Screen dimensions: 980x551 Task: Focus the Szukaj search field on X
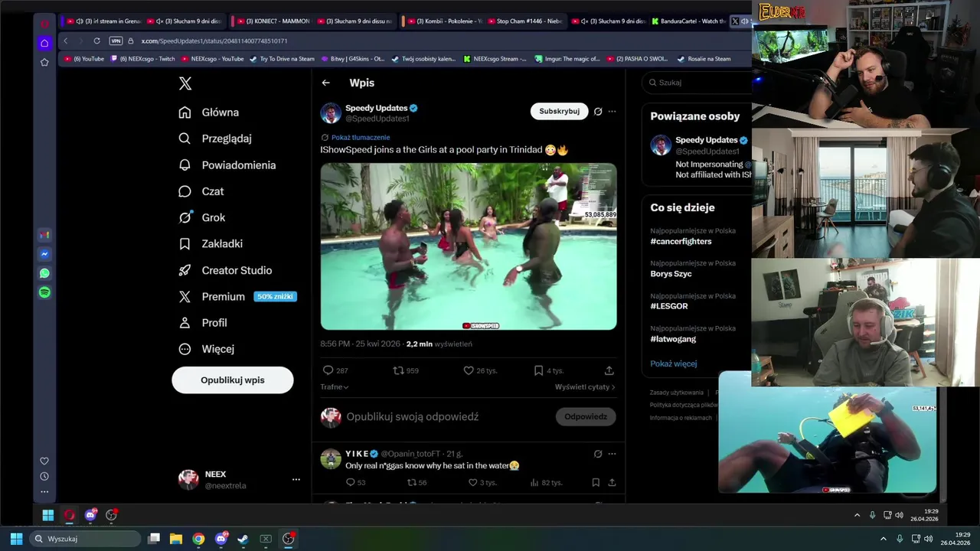[x=697, y=83]
